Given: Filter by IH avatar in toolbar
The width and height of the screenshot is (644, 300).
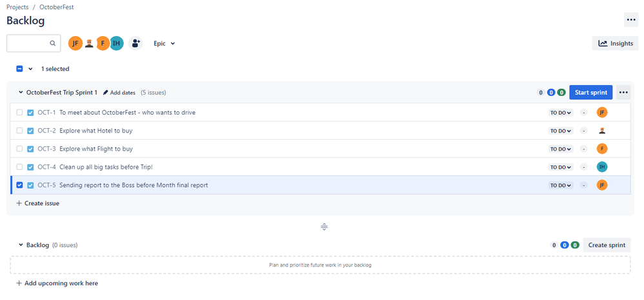Looking at the screenshot, I should tap(117, 43).
